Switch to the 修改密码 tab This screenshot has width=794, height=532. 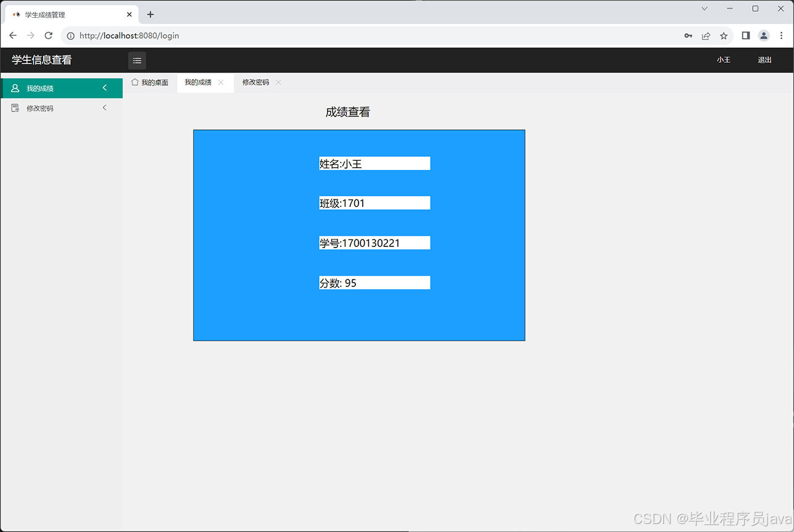pos(262,83)
